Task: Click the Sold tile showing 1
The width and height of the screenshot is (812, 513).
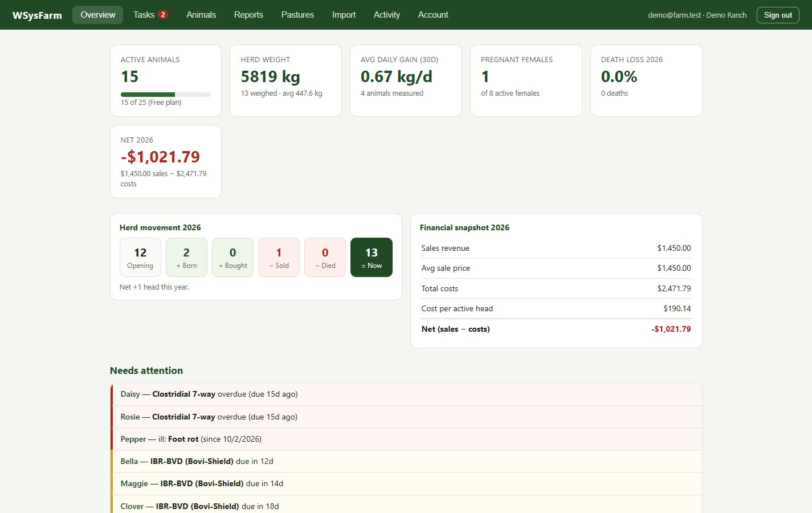Action: pyautogui.click(x=279, y=258)
